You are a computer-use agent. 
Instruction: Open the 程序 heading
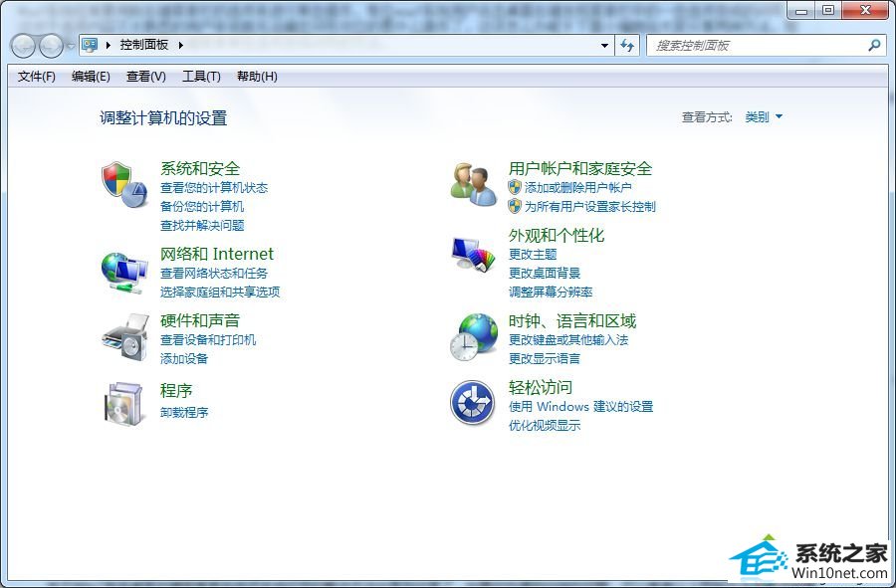coord(176,390)
